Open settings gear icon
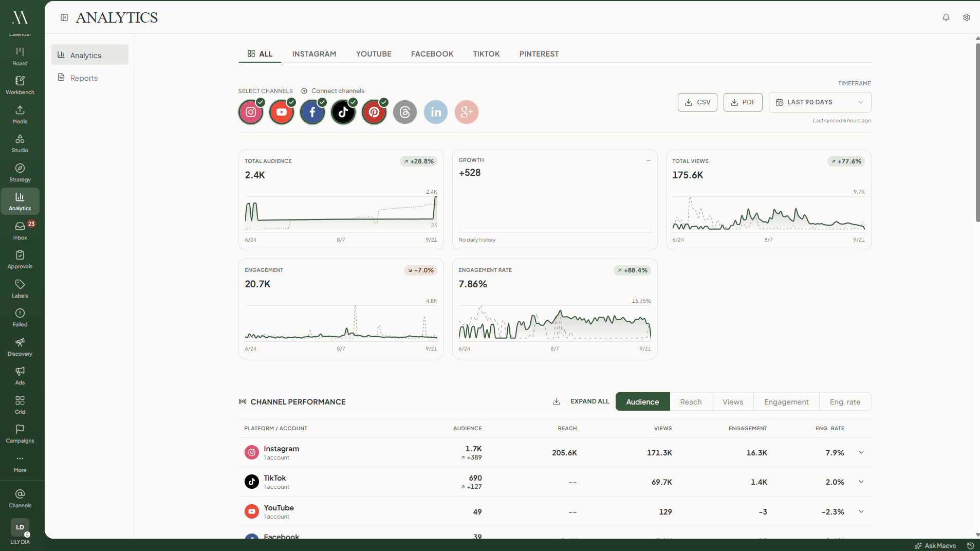The image size is (980, 551). coord(966,17)
